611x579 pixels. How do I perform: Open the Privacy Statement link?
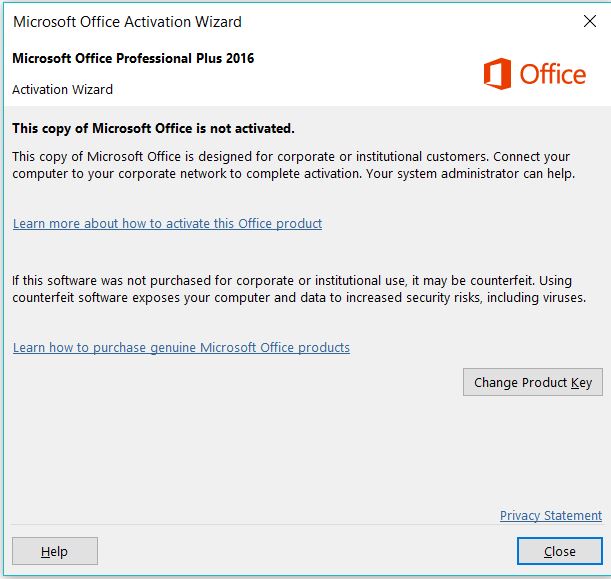click(550, 516)
